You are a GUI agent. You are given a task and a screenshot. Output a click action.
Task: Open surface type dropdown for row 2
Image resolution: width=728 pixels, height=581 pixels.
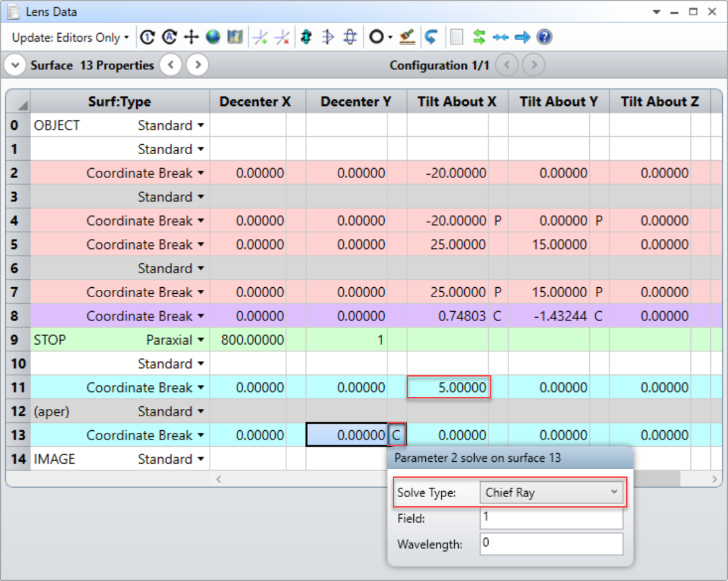pyautogui.click(x=200, y=173)
